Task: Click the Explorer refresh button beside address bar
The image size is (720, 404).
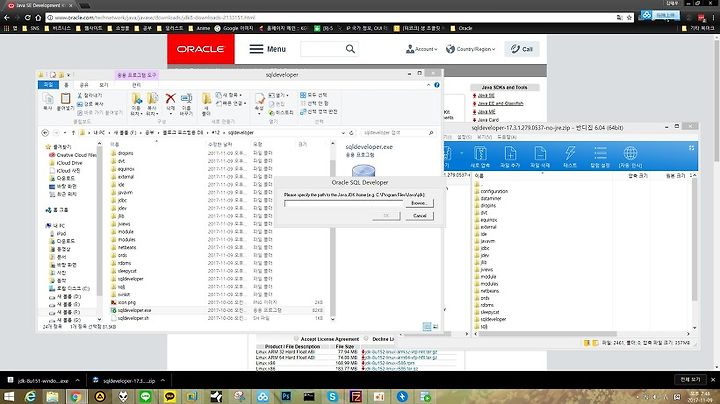Action: coord(351,133)
